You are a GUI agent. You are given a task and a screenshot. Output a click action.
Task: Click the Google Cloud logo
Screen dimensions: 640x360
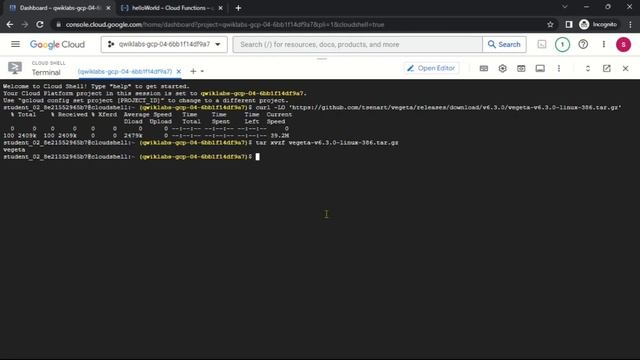pos(57,44)
